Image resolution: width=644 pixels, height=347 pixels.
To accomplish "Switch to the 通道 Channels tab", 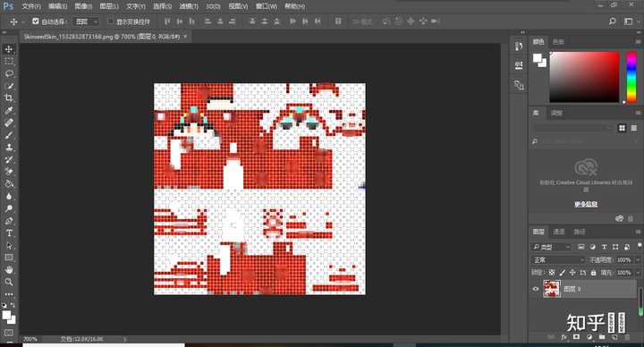I will coord(559,232).
